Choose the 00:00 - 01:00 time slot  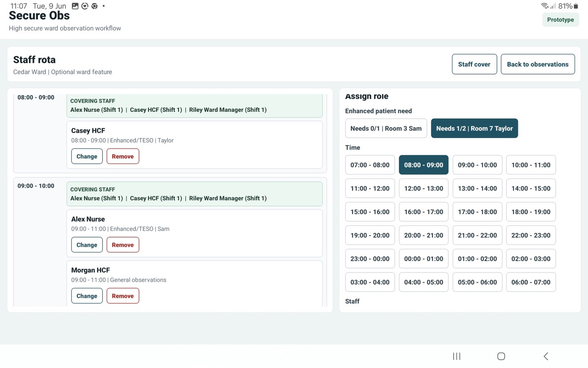(423, 259)
